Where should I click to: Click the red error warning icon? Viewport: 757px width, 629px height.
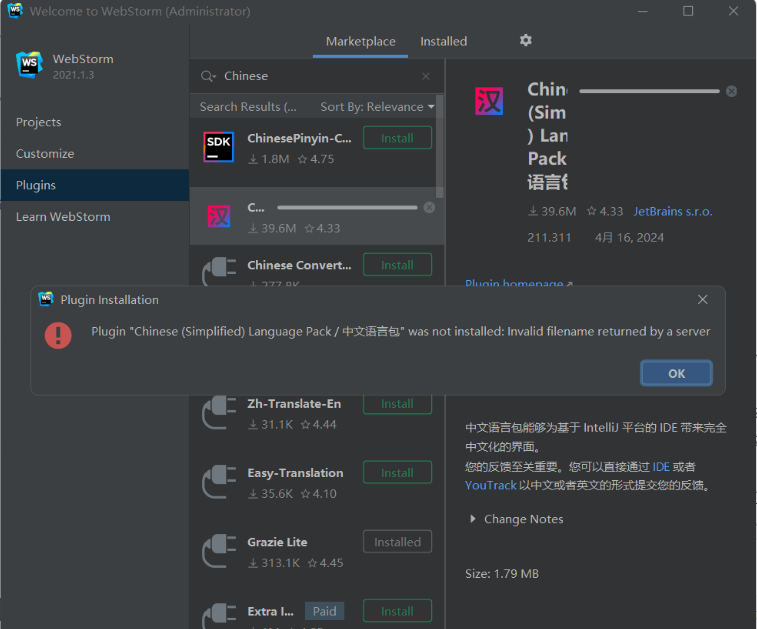pyautogui.click(x=58, y=335)
